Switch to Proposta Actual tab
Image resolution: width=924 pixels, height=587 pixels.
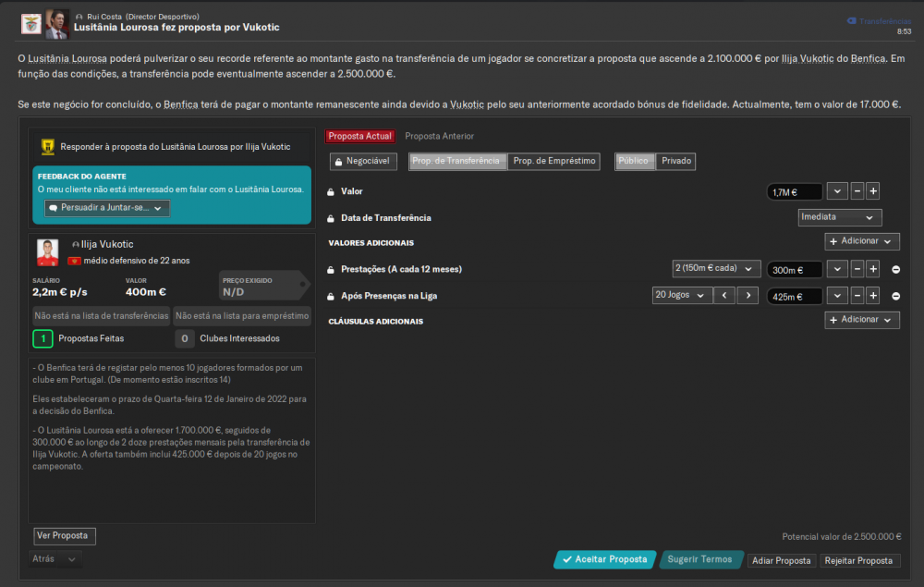coord(360,136)
